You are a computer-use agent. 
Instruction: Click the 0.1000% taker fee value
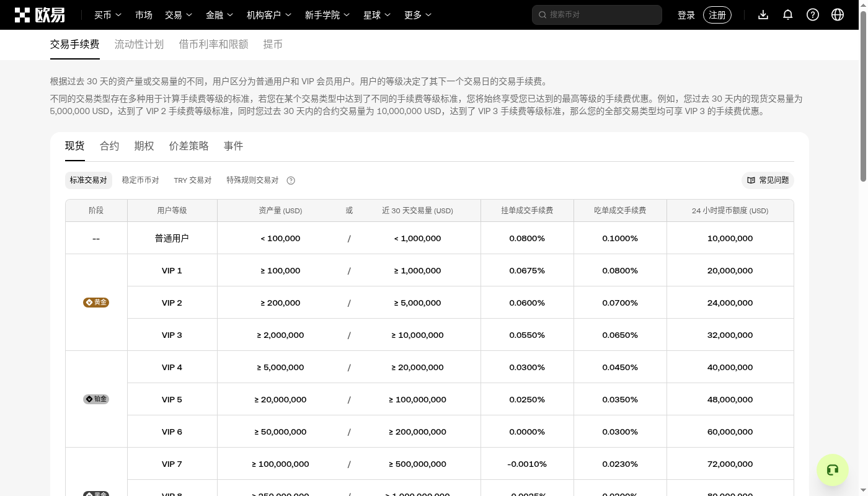621,239
